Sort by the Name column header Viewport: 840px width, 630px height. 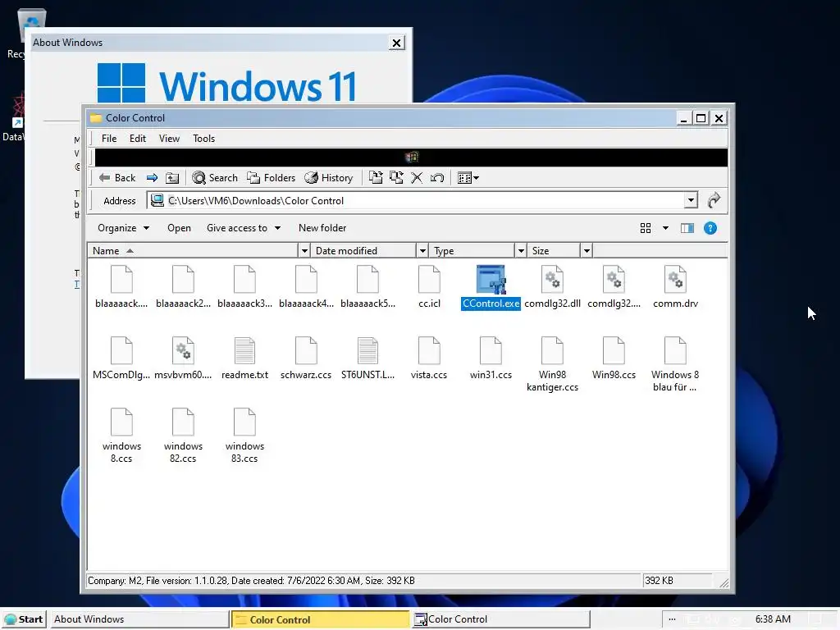[193, 251]
